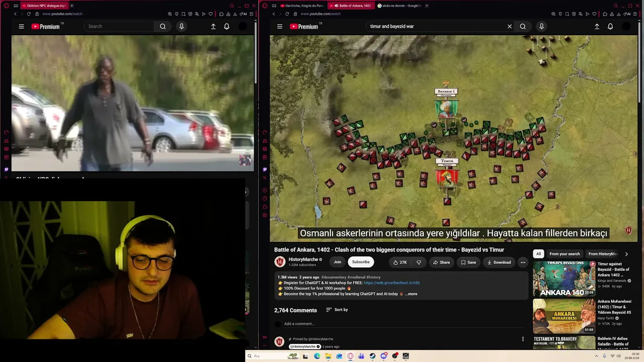The height and width of the screenshot is (362, 644).
Task: Click the search magnifier button in the right window
Action: click(x=523, y=27)
